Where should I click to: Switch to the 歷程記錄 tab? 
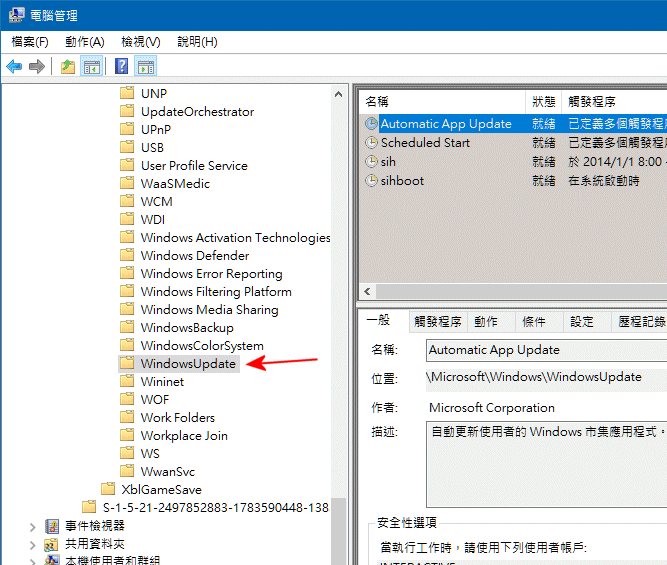pos(641,322)
